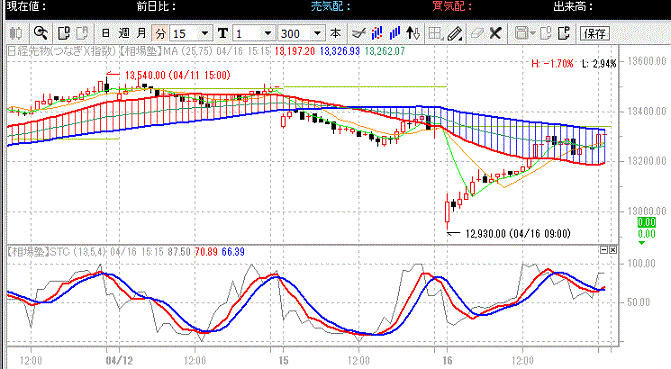Image resolution: width=671 pixels, height=369 pixels.
Task: Select monthly period 月
Action: click(x=142, y=33)
